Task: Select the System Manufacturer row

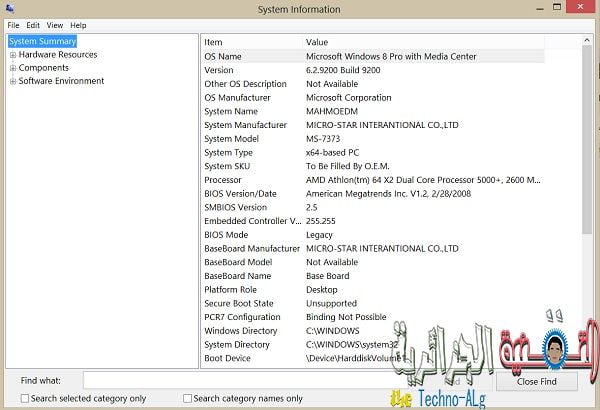Action: click(x=373, y=125)
